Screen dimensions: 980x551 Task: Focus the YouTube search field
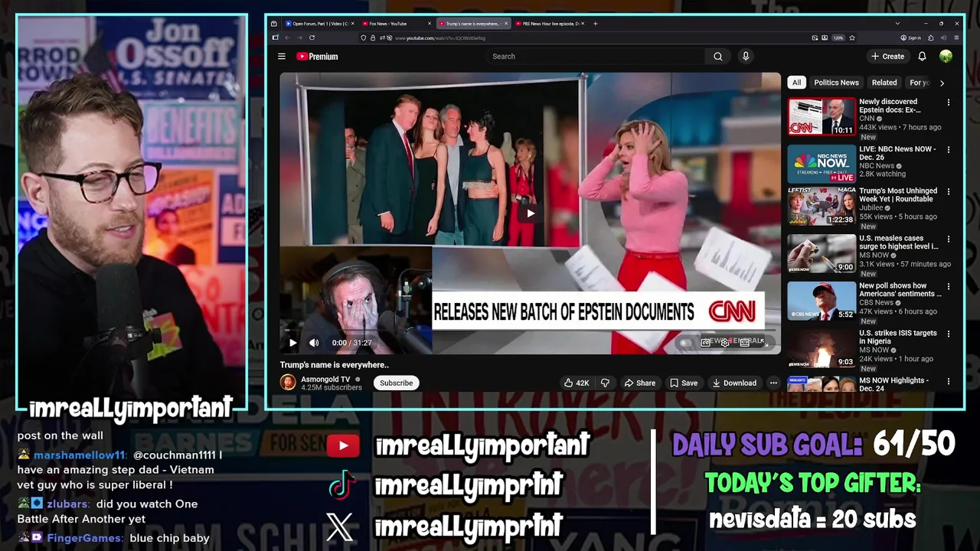[596, 56]
